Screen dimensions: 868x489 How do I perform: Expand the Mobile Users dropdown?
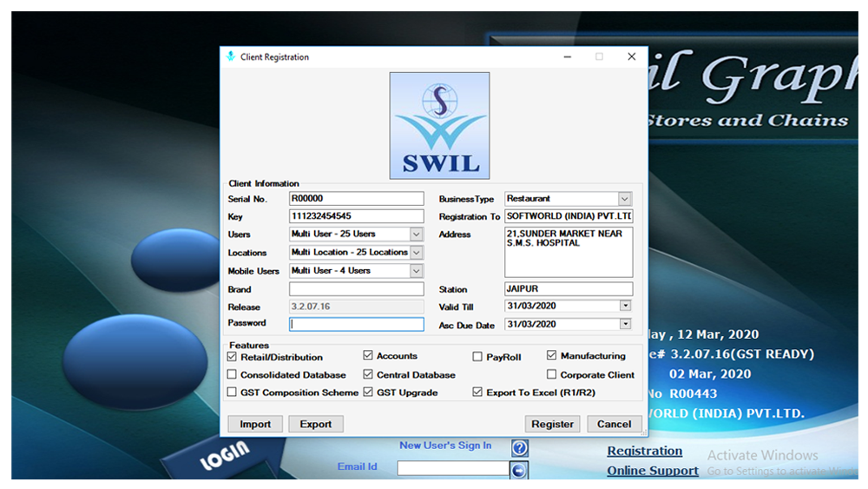point(417,271)
